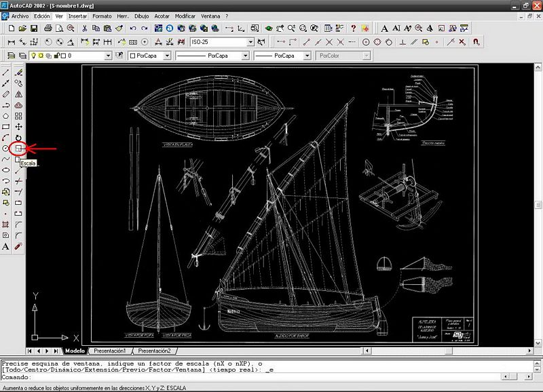Image resolution: width=543 pixels, height=392 pixels.
Task: Open the ISO-25 dimension style dropdown
Action: click(x=250, y=42)
